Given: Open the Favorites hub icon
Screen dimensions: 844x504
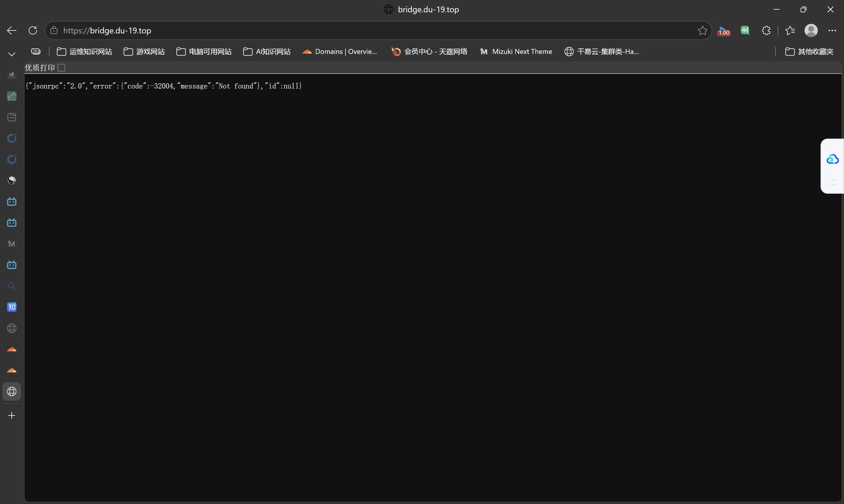Looking at the screenshot, I should point(790,30).
